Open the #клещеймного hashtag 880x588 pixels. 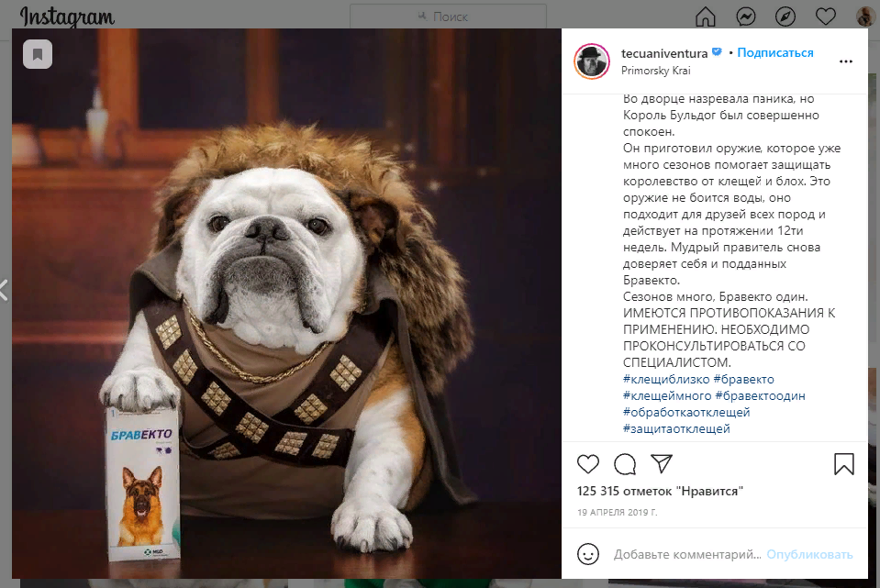(667, 395)
